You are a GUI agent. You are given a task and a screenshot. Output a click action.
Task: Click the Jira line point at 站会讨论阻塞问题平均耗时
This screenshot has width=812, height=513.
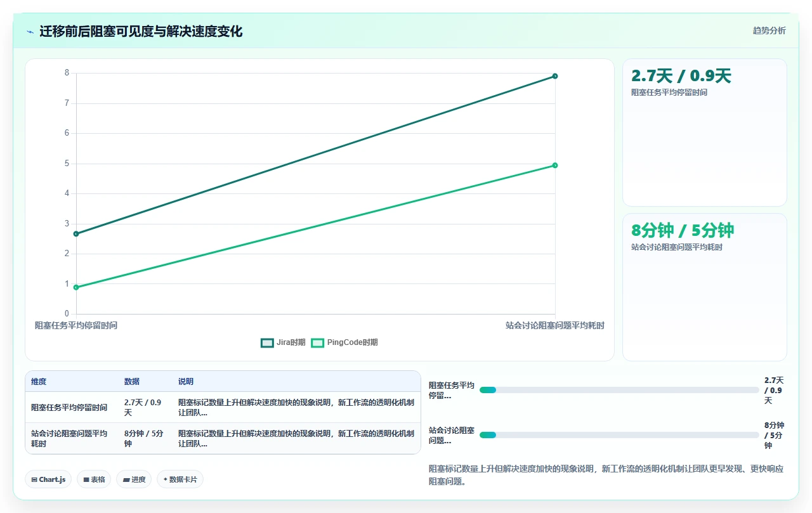tap(555, 76)
